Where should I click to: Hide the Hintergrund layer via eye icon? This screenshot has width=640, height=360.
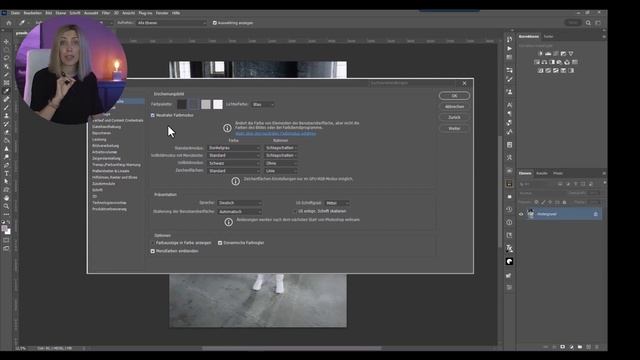coord(521,214)
